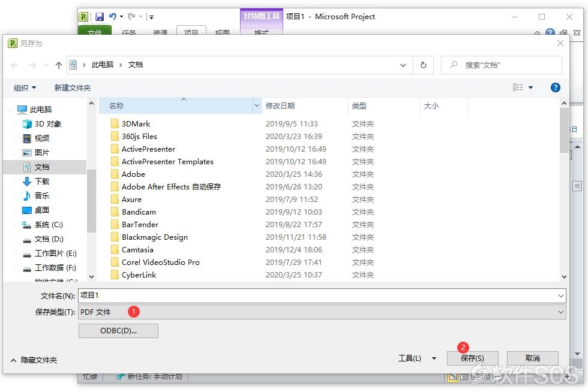Open the 保存类型 PDF 文件 combo box
The height and width of the screenshot is (392, 588).
pos(322,312)
